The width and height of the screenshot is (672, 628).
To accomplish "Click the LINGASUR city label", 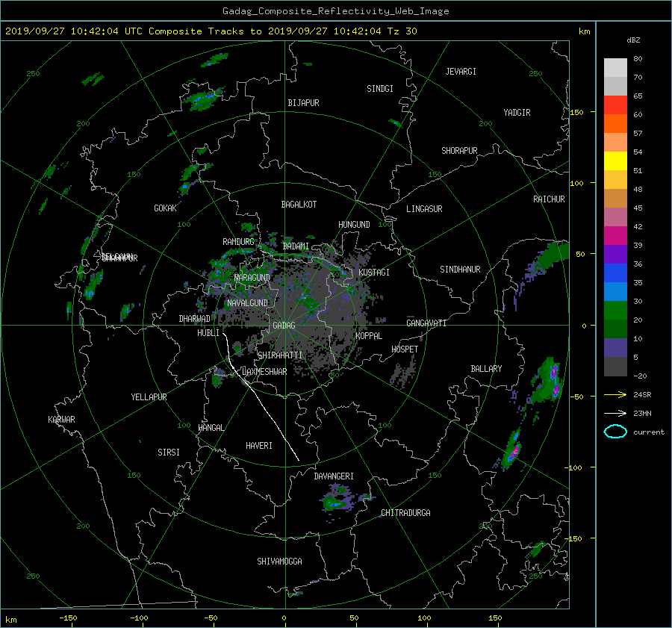I will pos(424,209).
